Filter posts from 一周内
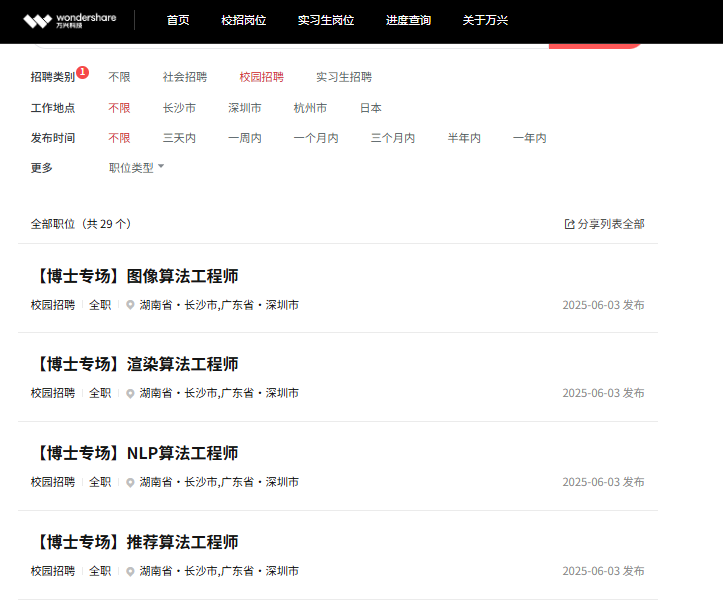Image resolution: width=723 pixels, height=601 pixels. [245, 138]
